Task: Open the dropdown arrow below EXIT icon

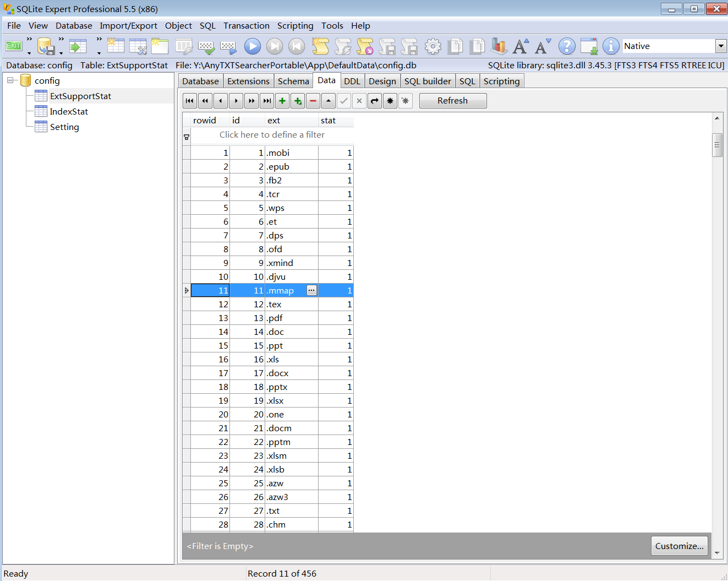Action: (x=29, y=53)
